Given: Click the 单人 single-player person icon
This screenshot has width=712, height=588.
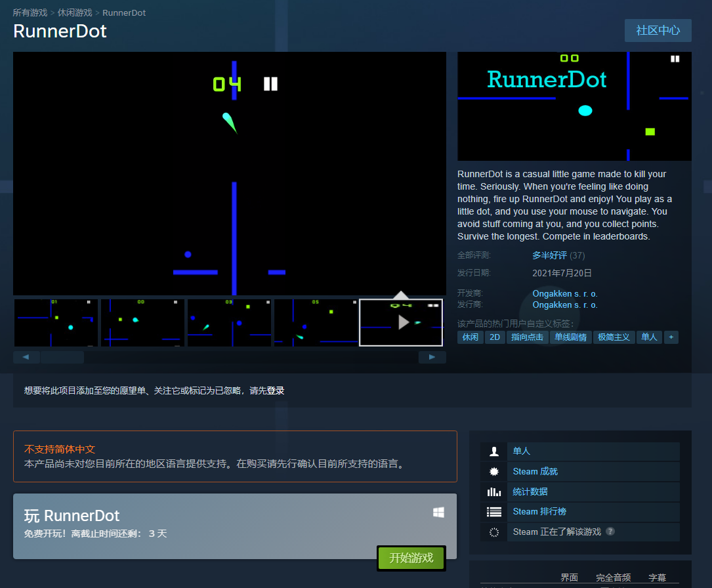Looking at the screenshot, I should tap(493, 451).
